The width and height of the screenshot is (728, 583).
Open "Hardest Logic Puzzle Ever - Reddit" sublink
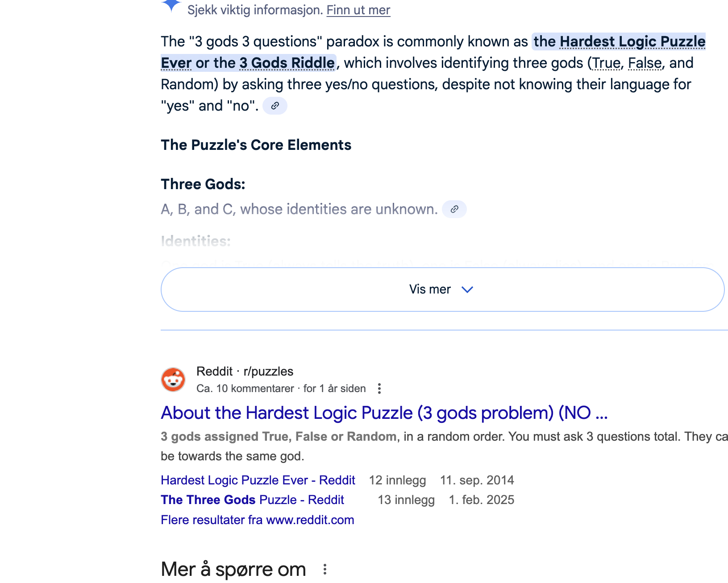[258, 480]
